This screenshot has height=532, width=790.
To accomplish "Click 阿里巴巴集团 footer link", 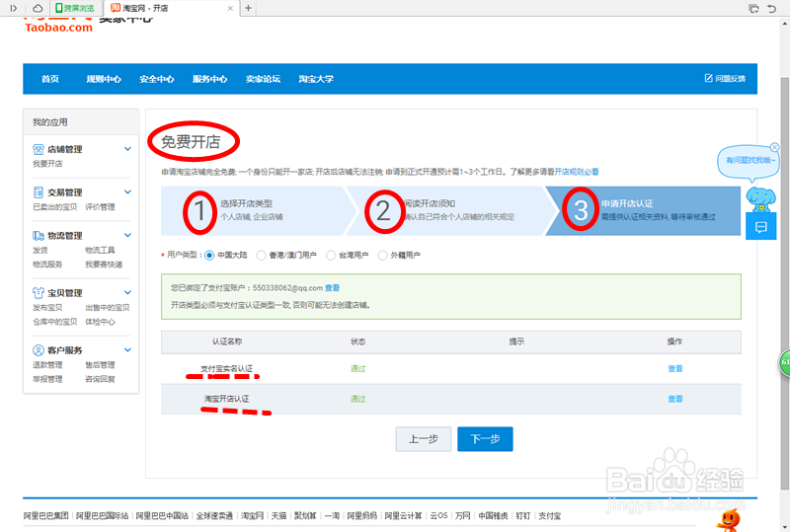I will click(x=45, y=515).
